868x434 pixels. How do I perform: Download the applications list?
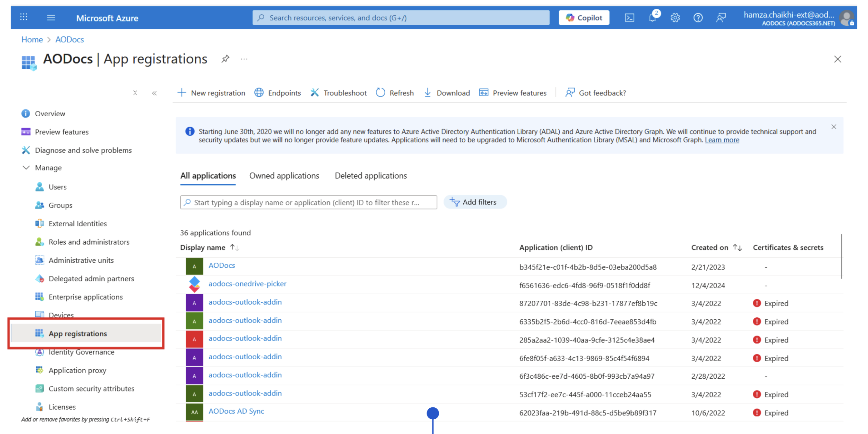(x=447, y=93)
